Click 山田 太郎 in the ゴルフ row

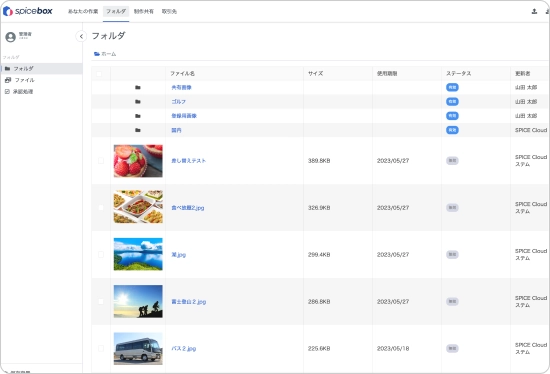tap(526, 102)
